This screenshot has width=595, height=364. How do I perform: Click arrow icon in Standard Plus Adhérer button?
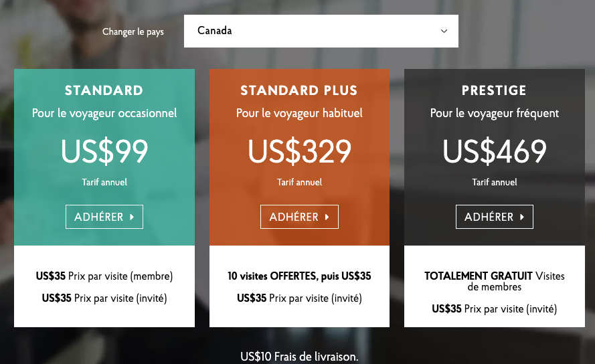point(327,217)
